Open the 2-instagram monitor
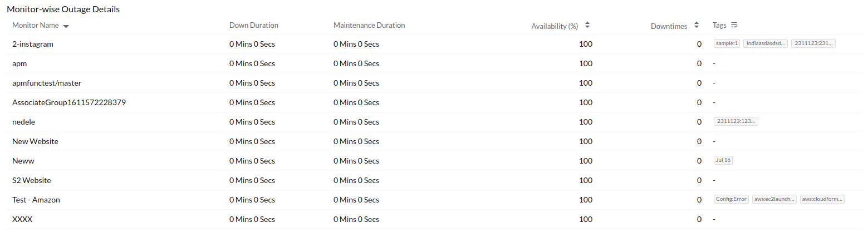Image resolution: width=868 pixels, height=237 pixels. click(33, 44)
